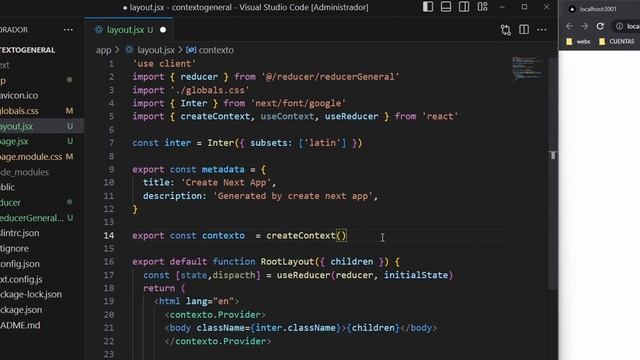Open the .gitignore file
Screen dimensions: 640x360
[15, 249]
